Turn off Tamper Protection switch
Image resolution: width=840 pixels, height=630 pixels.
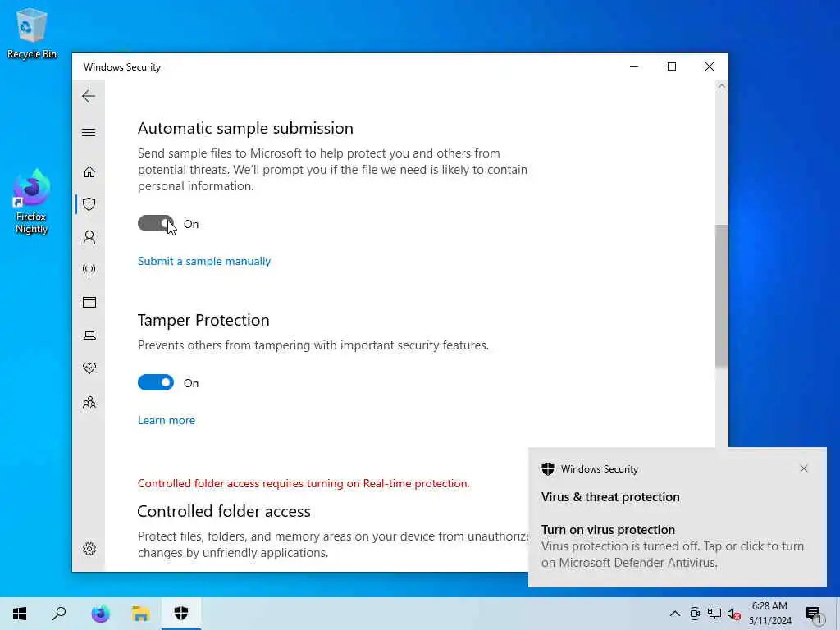click(156, 382)
